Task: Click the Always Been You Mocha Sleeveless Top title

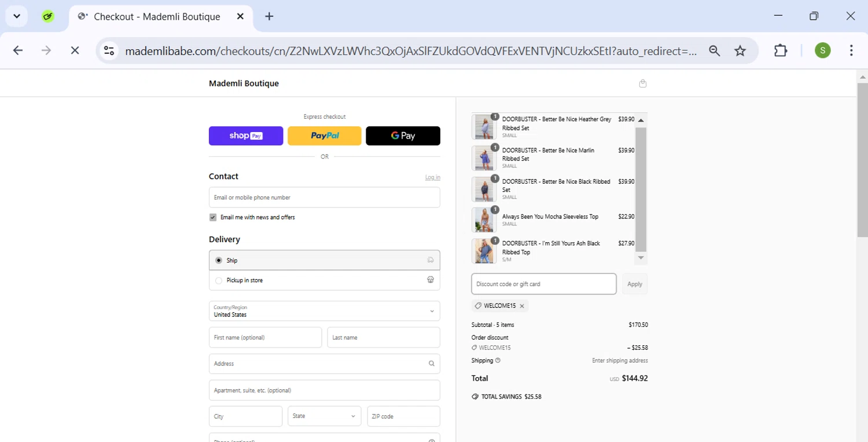Action: (550, 217)
